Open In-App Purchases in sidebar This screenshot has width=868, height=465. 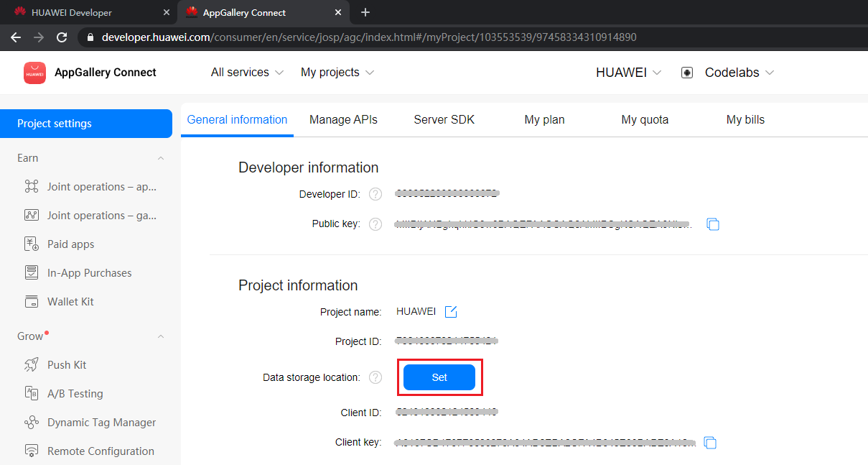tap(89, 273)
